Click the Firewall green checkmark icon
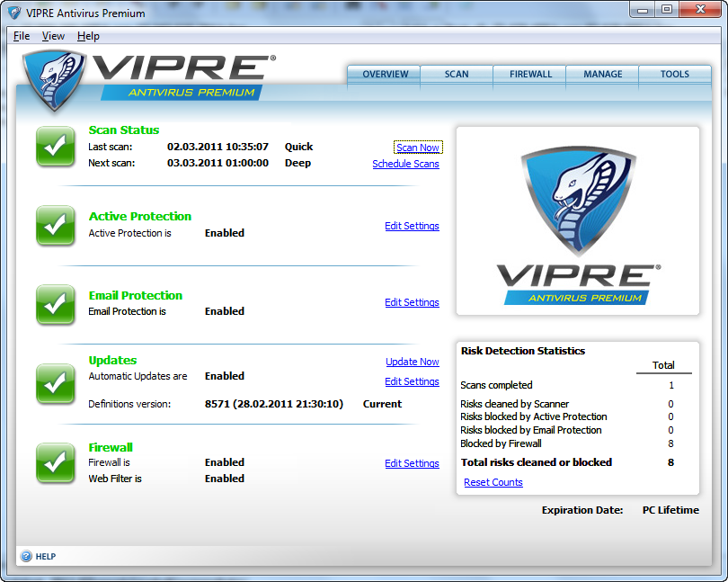Screen dimensions: 728x582 click(55, 462)
